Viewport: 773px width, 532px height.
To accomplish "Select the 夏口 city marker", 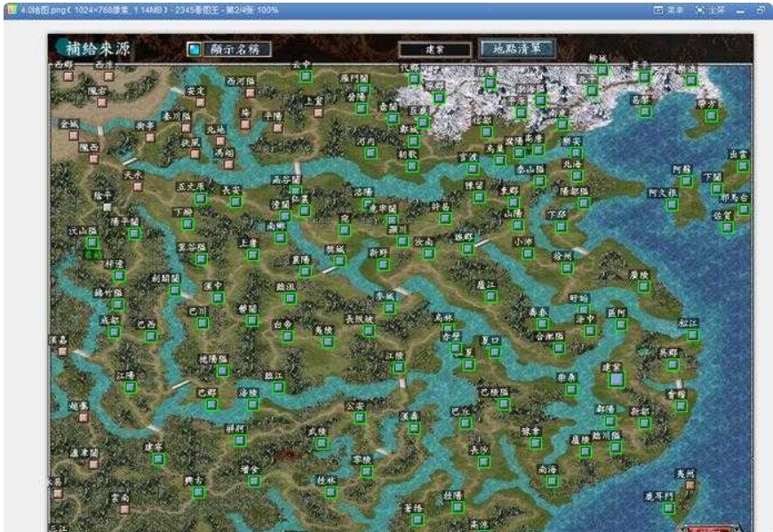I will (495, 351).
